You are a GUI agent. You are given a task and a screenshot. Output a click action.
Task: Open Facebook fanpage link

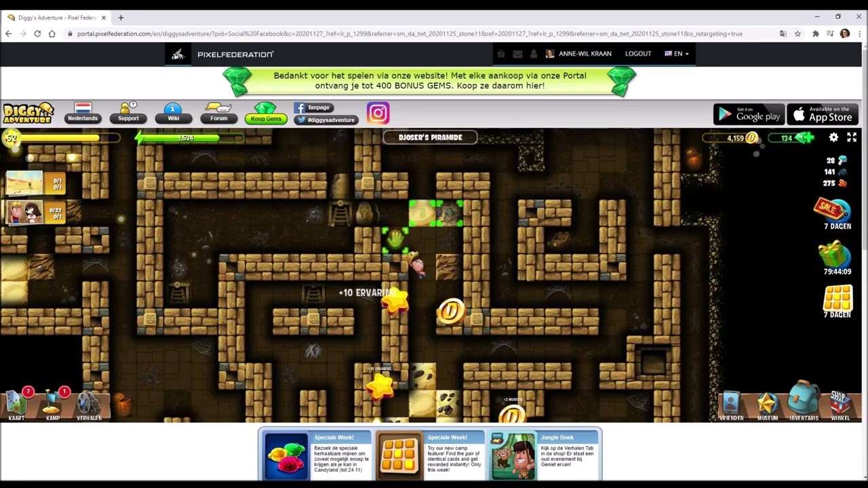tap(313, 108)
